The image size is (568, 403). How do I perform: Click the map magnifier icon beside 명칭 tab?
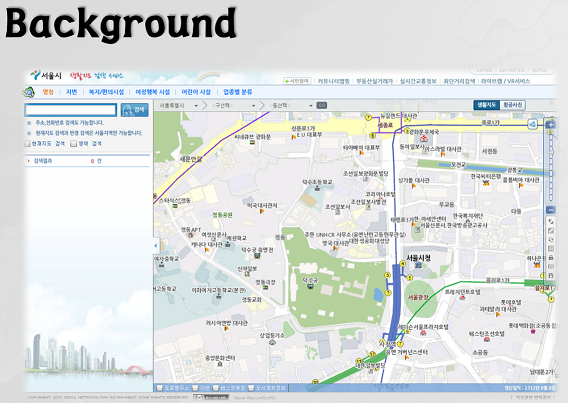coord(29,92)
